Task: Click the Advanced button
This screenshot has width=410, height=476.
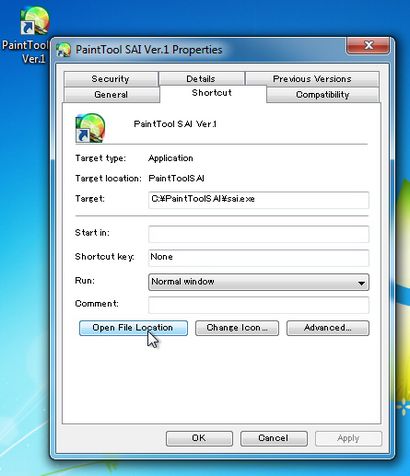Action: point(328,328)
